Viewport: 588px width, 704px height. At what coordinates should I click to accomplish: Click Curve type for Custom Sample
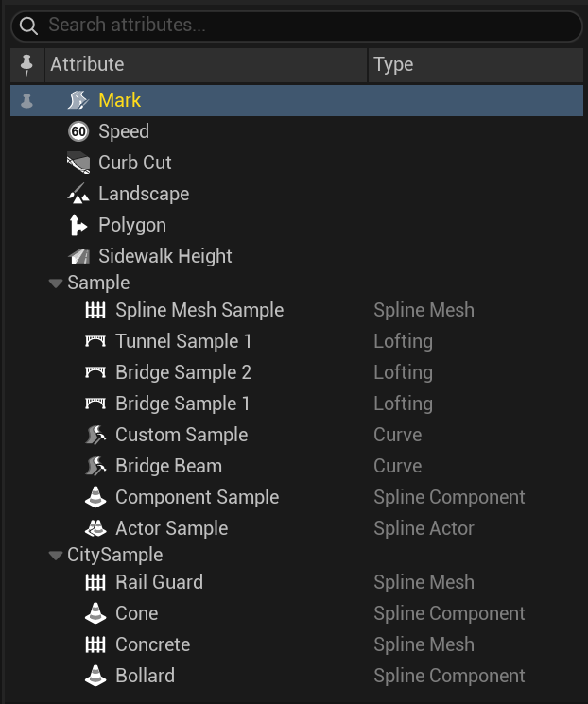398,435
